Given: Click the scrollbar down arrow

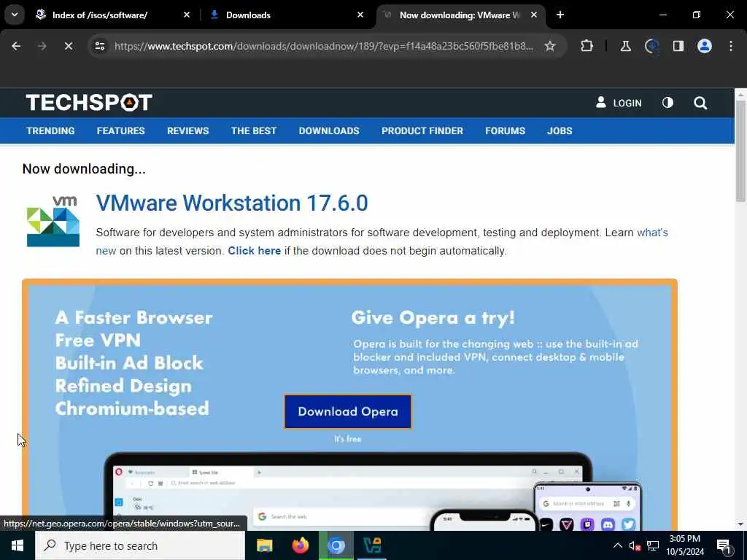Looking at the screenshot, I should (x=740, y=524).
